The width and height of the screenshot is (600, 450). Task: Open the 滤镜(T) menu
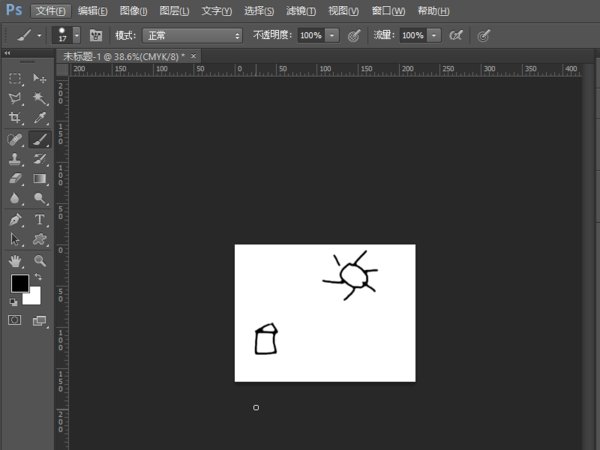301,11
